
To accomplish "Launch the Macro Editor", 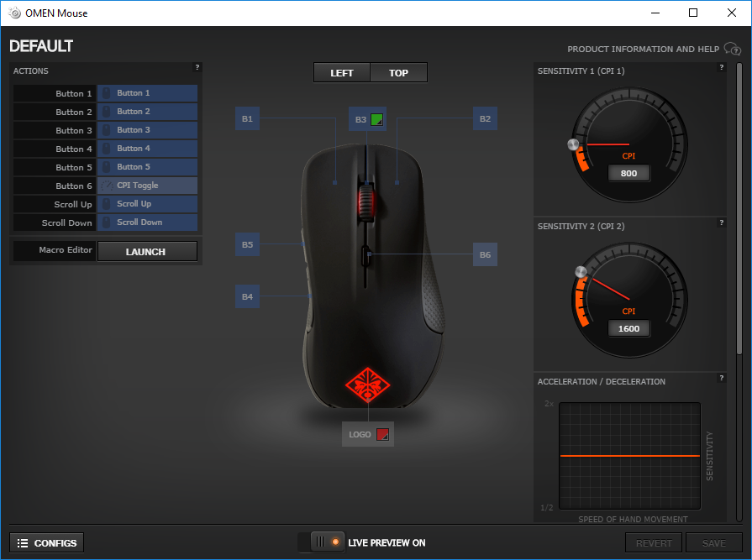I will click(x=146, y=251).
